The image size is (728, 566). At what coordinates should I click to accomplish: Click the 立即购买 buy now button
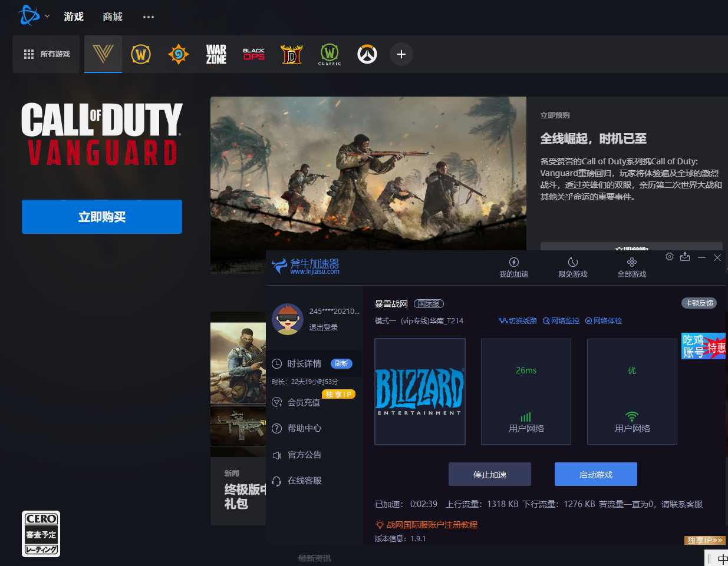pos(102,217)
